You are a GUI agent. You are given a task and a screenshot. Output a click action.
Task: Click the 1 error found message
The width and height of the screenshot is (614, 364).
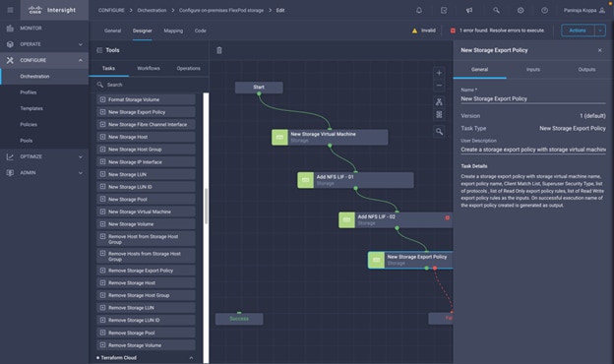click(x=502, y=30)
